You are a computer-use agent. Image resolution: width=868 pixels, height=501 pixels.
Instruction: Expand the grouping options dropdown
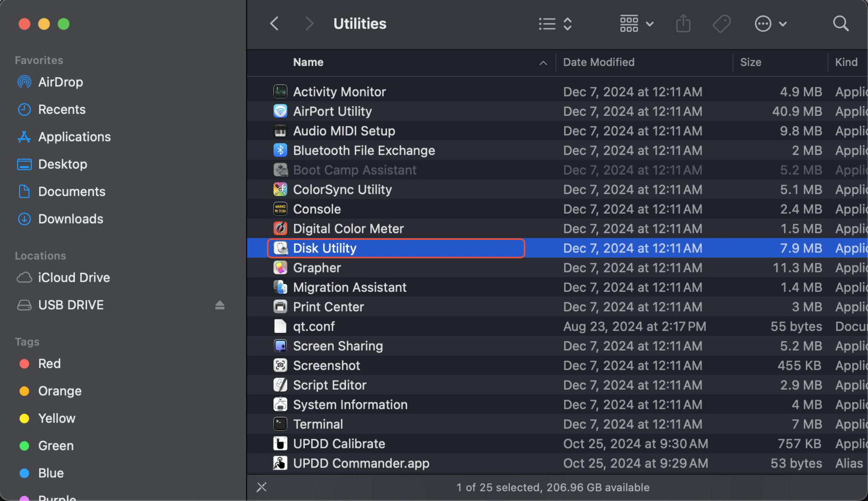(636, 24)
